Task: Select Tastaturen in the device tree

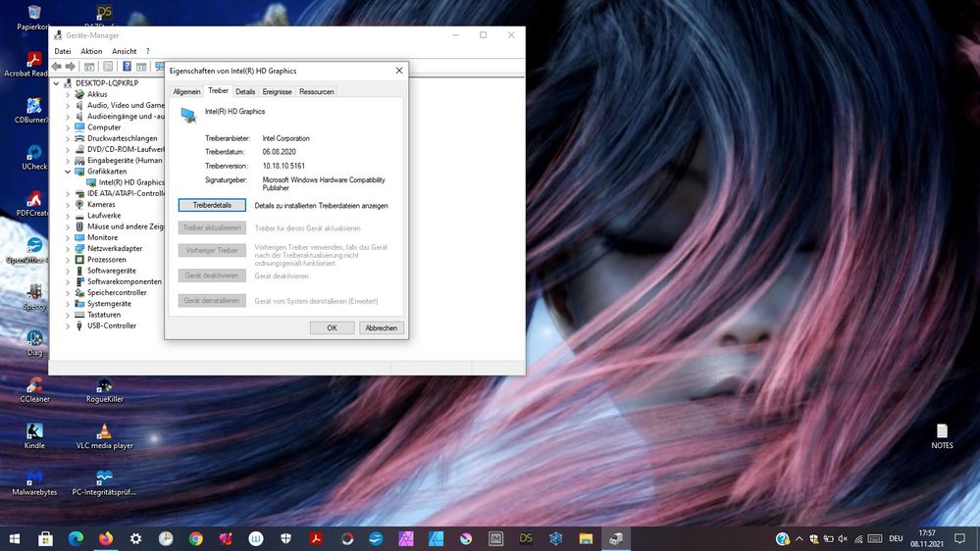Action: click(104, 315)
